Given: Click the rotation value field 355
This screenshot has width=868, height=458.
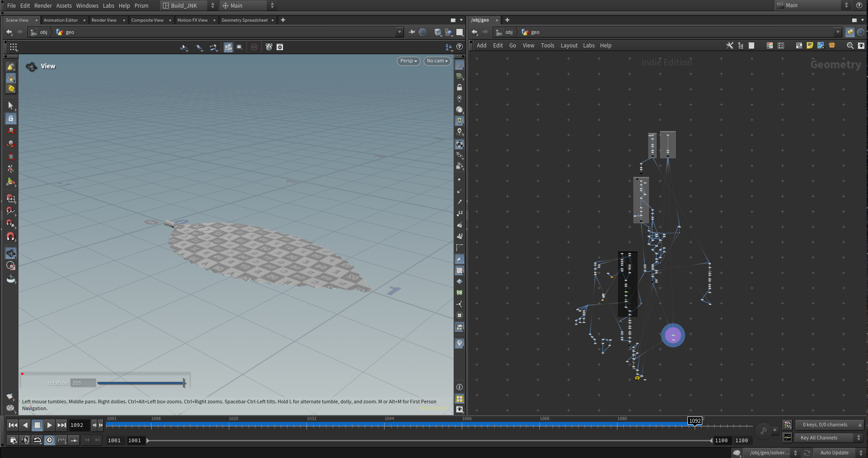Looking at the screenshot, I should [x=83, y=383].
